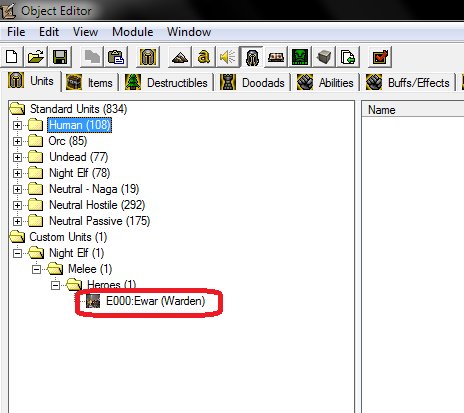Click the Test Map checkmark icon
The image size is (464, 413).
(380, 57)
